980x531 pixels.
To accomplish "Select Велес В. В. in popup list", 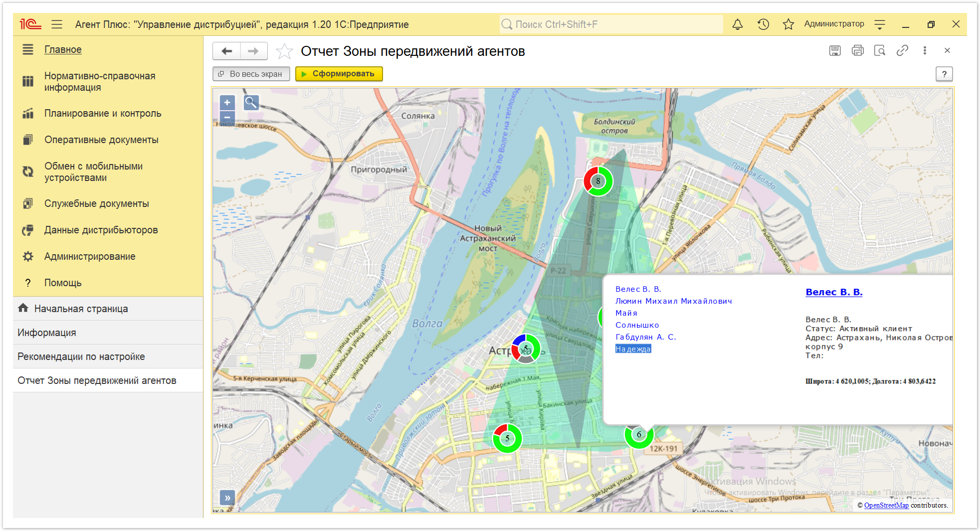I will (638, 289).
